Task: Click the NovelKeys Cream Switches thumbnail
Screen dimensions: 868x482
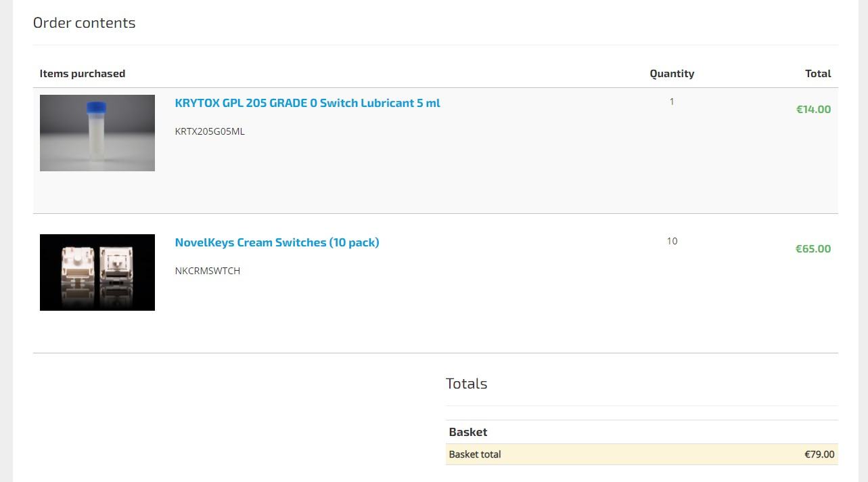Action: (97, 272)
